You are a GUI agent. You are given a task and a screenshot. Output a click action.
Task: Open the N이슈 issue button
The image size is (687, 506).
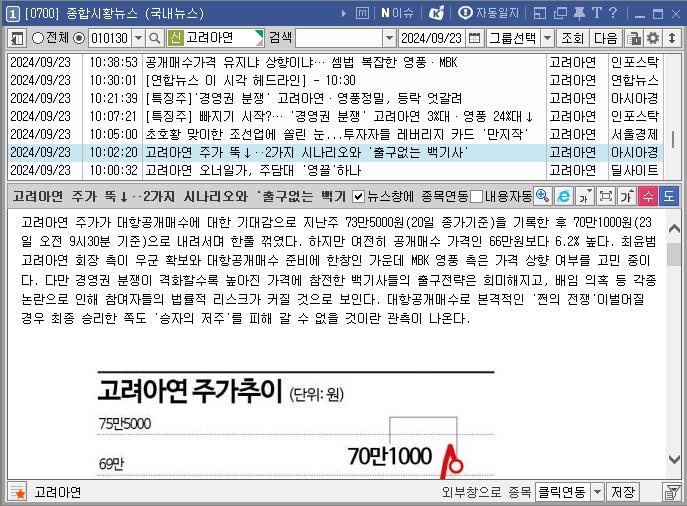397,13
